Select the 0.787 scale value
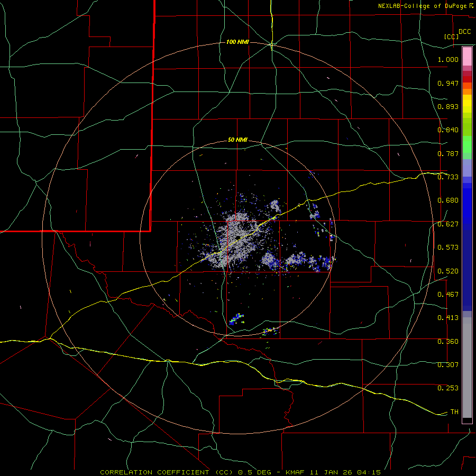 [x=448, y=153]
